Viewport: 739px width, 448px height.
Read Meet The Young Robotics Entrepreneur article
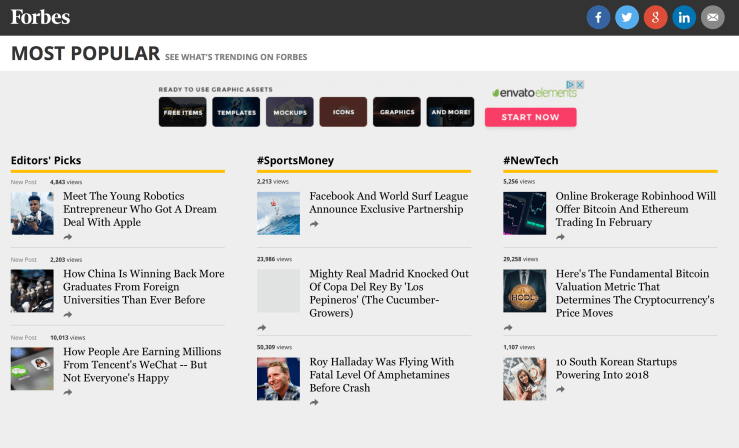point(140,209)
